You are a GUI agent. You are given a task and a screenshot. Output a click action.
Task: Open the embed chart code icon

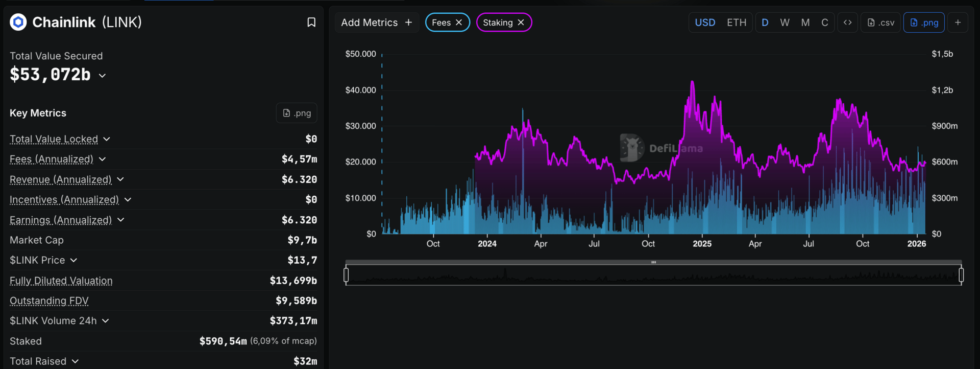(x=847, y=22)
